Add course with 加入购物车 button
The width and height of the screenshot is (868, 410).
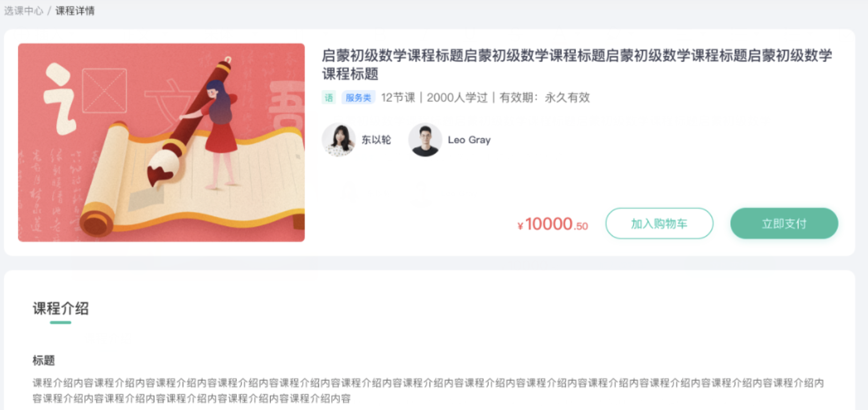click(x=659, y=223)
